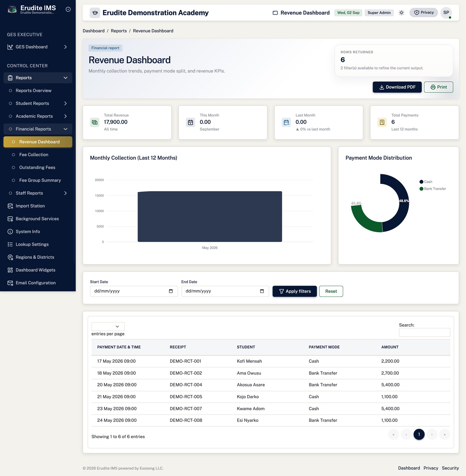Open Start Date calendar picker icon
Viewport: 466px width, 476px height.
tap(171, 291)
